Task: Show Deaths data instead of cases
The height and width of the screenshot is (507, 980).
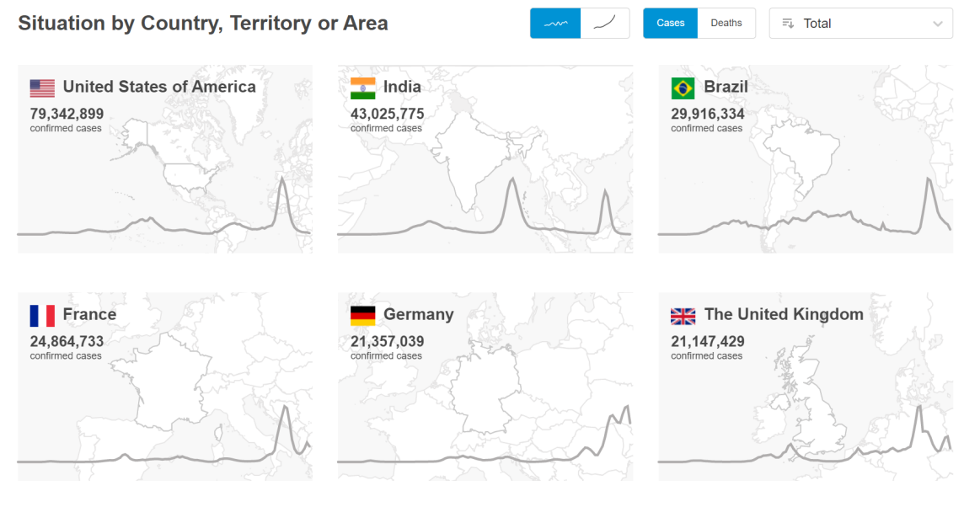Action: [x=726, y=24]
